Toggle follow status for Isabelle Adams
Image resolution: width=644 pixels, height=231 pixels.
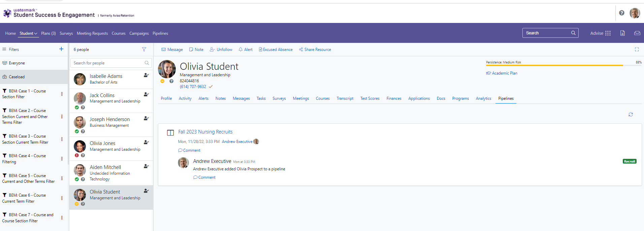(x=146, y=75)
